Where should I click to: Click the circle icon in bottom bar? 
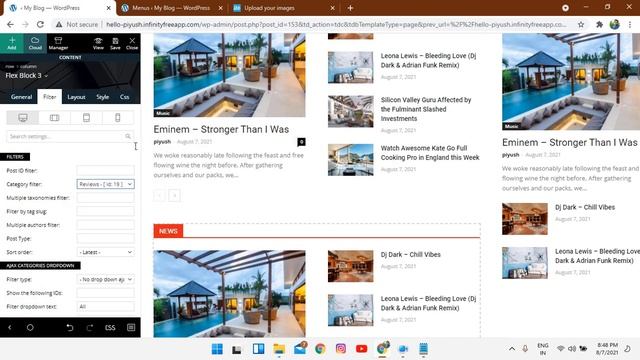30,327
